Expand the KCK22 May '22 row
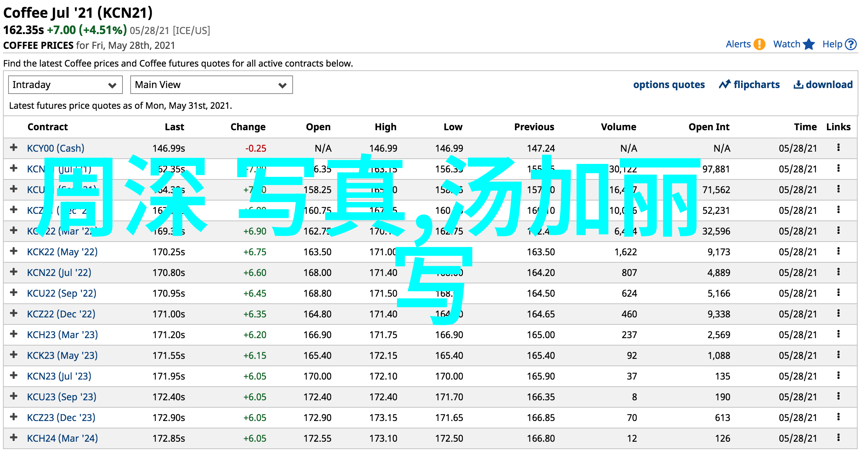 (14, 251)
